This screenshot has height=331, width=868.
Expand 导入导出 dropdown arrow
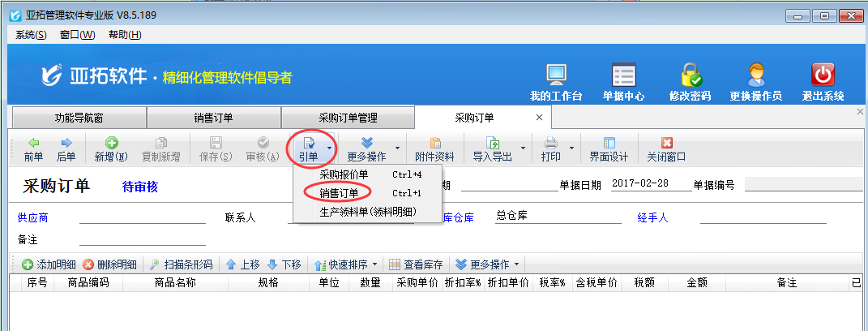click(x=524, y=148)
